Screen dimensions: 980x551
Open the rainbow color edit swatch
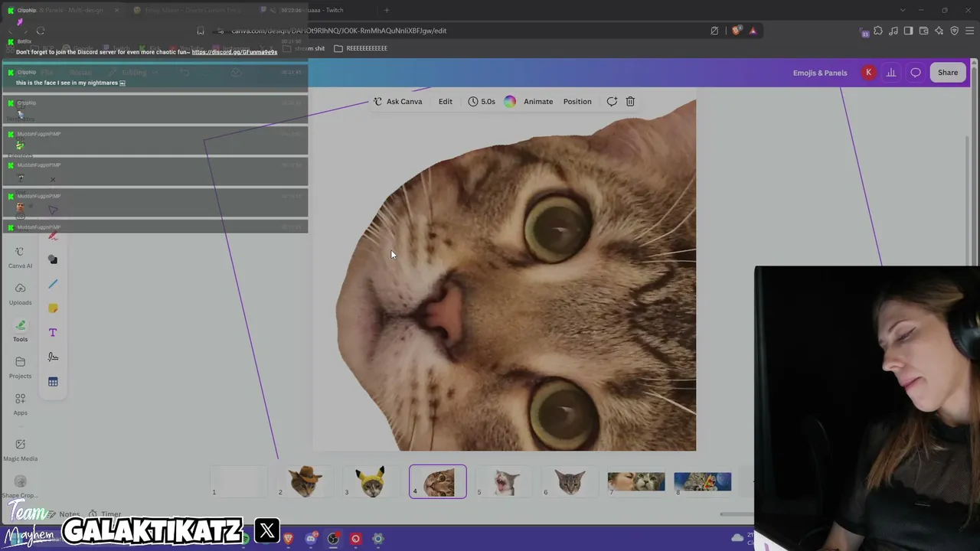510,101
